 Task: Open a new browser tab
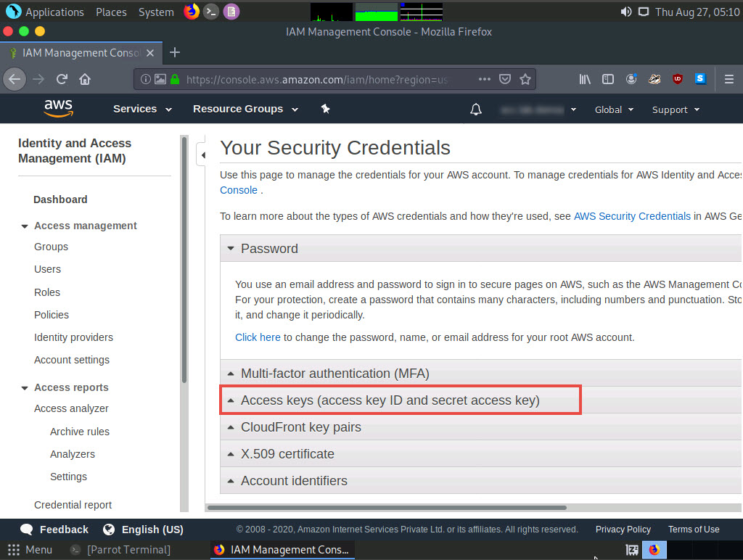174,52
